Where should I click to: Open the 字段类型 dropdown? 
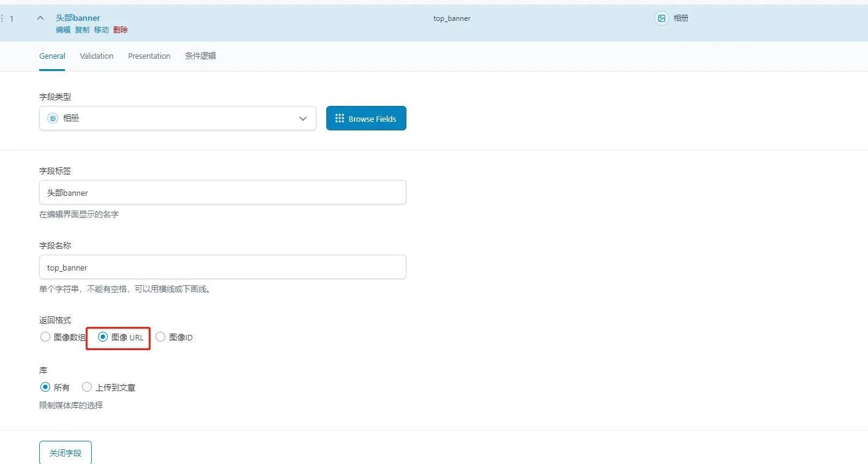coord(178,118)
